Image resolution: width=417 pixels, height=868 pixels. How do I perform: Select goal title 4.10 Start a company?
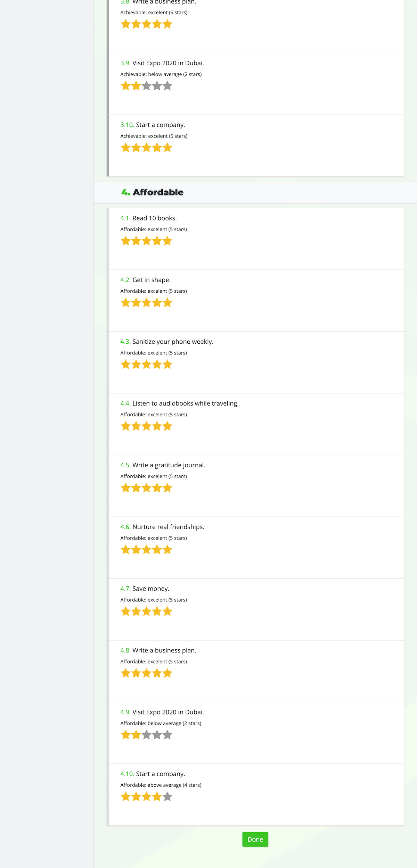pyautogui.click(x=153, y=774)
